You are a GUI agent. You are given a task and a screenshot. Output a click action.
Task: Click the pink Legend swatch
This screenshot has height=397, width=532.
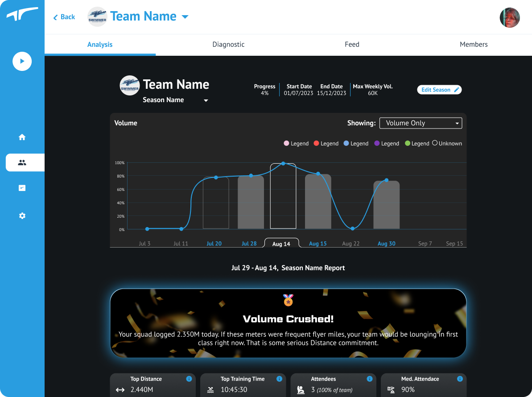pos(286,143)
